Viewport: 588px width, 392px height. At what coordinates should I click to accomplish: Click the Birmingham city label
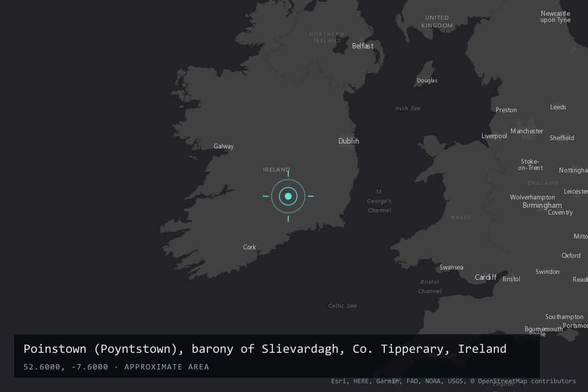point(542,205)
